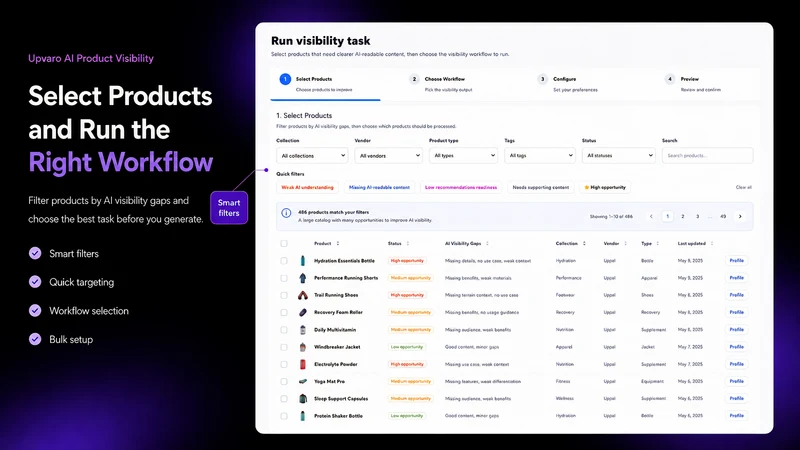The width and height of the screenshot is (800, 450).
Task: Go to page 49
Action: [x=723, y=216]
